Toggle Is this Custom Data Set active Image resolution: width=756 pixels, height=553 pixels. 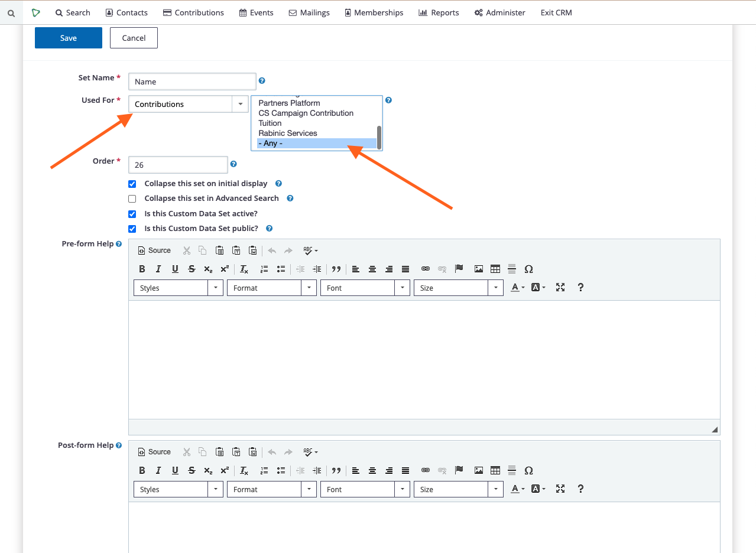[x=132, y=214]
